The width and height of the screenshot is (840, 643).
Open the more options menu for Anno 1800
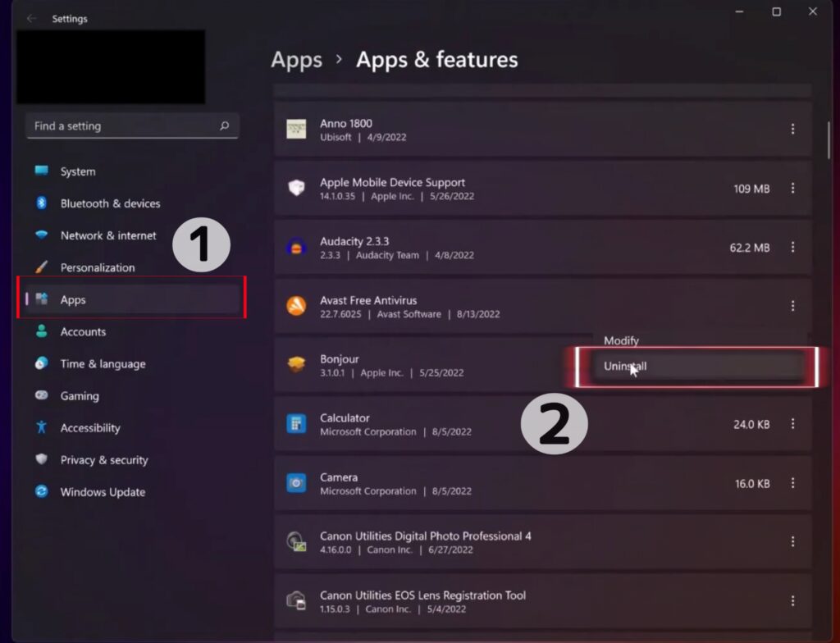click(792, 129)
